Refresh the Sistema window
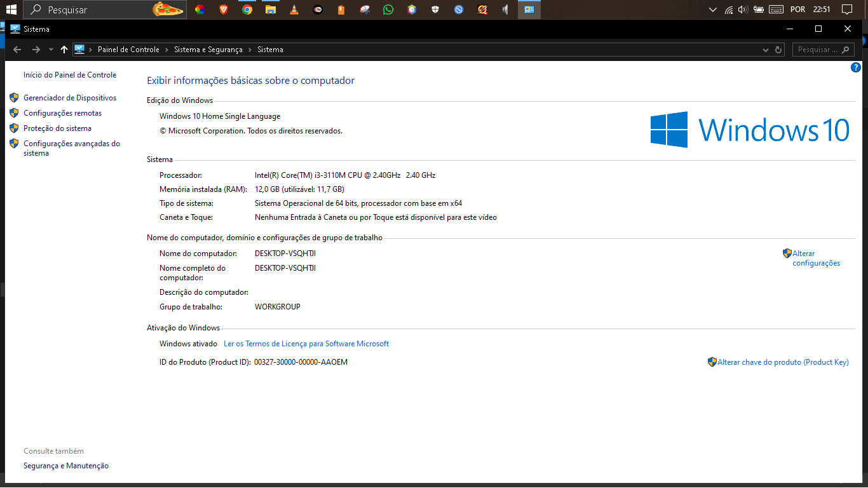The image size is (868, 488). pyautogui.click(x=779, y=50)
